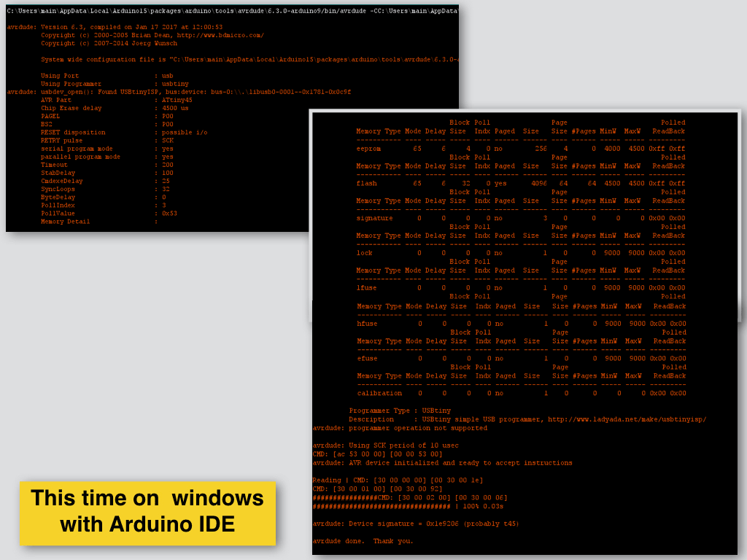The width and height of the screenshot is (747, 560).
Task: Click the calibration memory table row
Action: pos(522,393)
